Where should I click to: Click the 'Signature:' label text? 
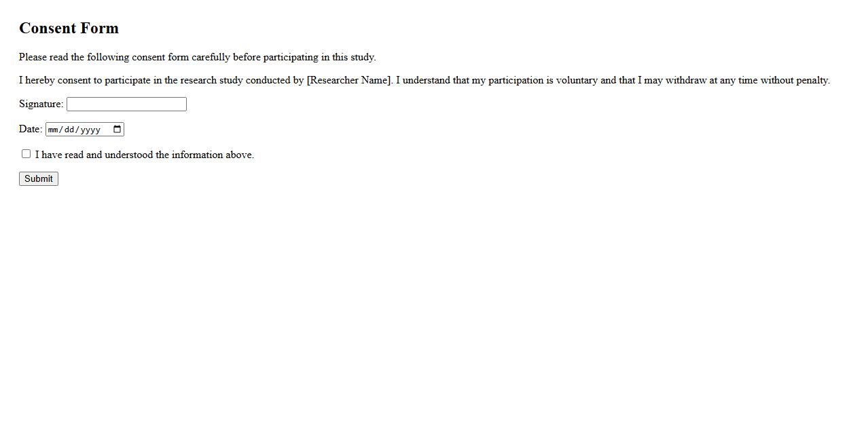41,104
